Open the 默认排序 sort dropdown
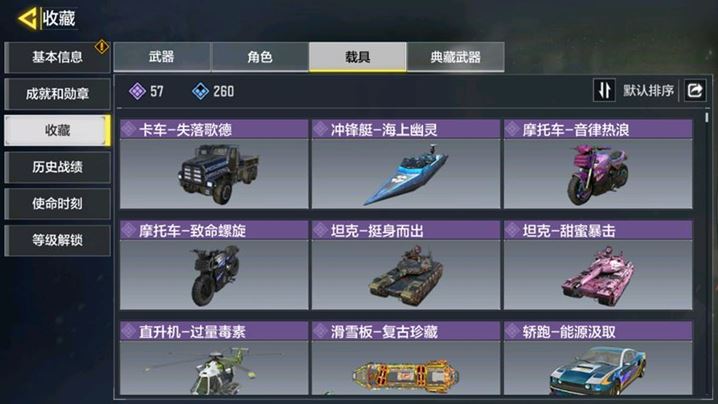Viewport: 718px width, 404px height. (x=648, y=90)
